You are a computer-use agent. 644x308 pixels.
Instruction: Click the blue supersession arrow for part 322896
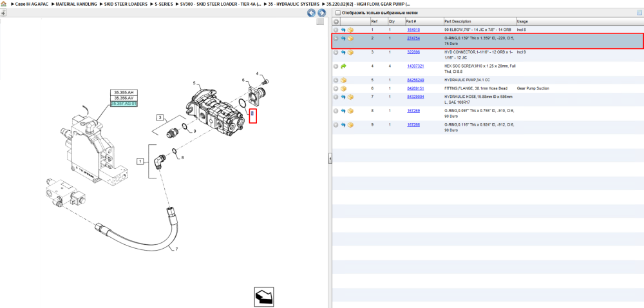[x=343, y=53]
